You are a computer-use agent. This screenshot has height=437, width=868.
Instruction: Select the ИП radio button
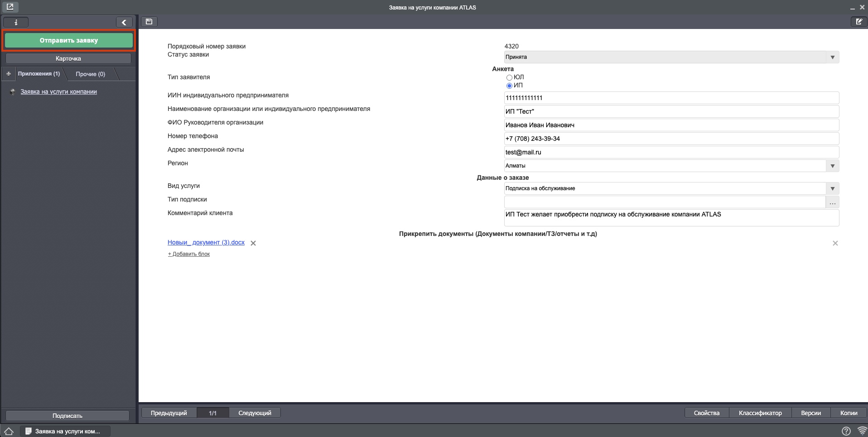509,86
